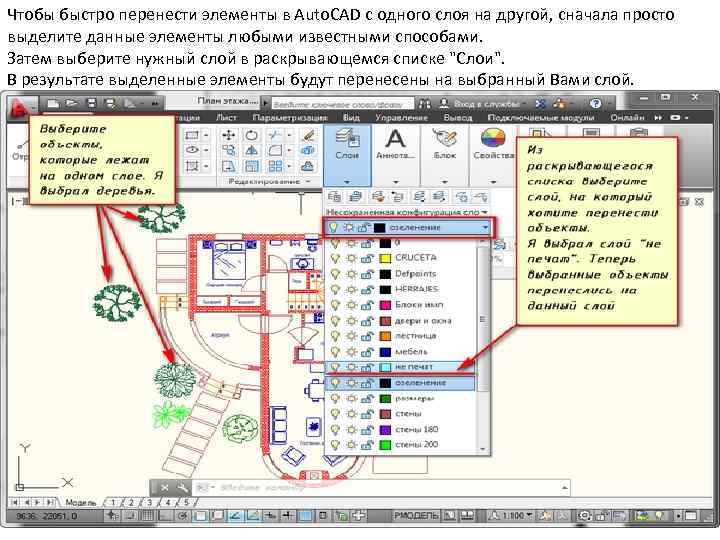
Task: Select the Array tool icon
Action: [x=276, y=166]
